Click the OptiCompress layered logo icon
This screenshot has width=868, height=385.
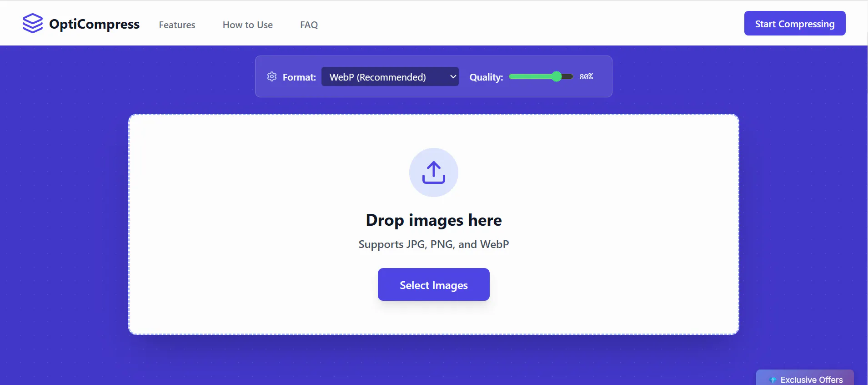(33, 23)
